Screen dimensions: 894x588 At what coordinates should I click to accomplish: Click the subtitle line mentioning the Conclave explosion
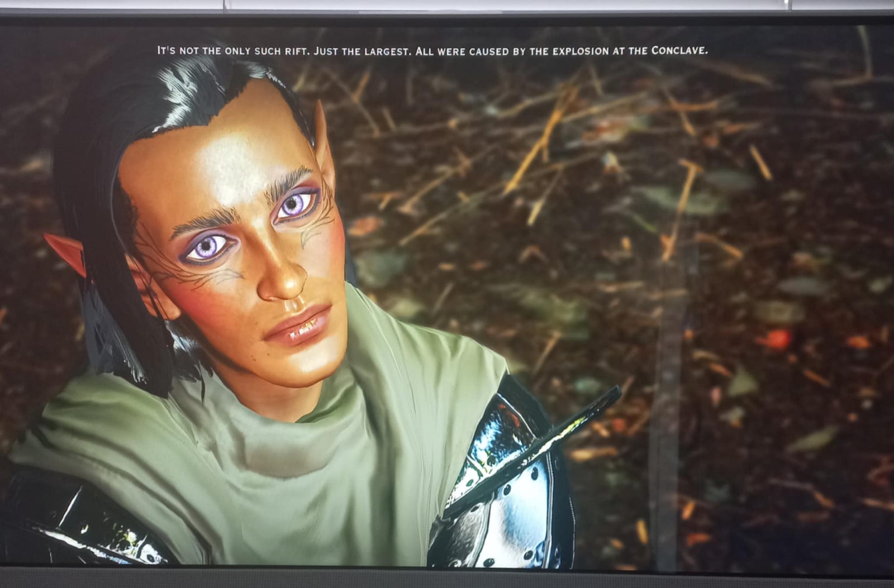[x=433, y=51]
